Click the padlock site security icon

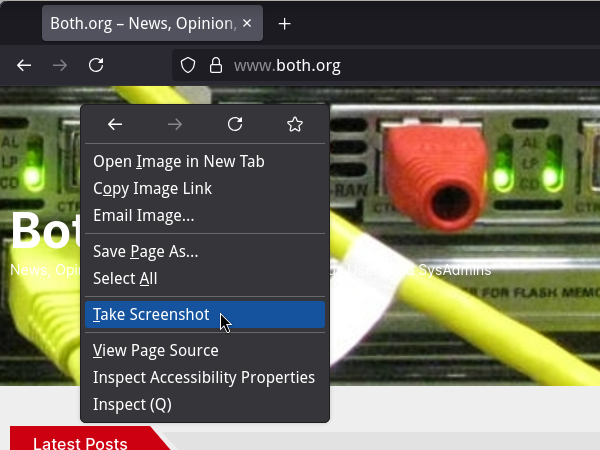pos(214,66)
